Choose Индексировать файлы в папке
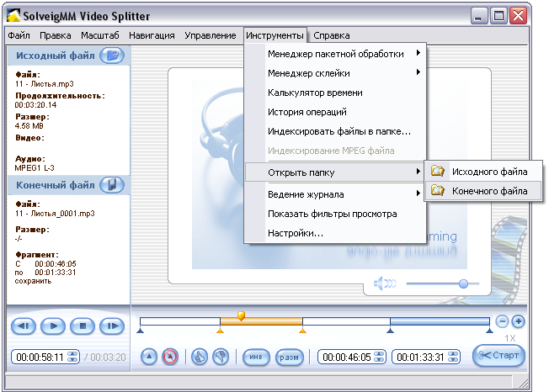 (x=335, y=131)
